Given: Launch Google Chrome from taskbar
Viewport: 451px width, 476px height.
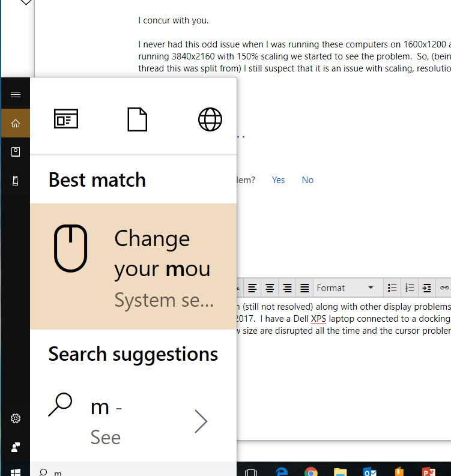Looking at the screenshot, I should point(310,471).
